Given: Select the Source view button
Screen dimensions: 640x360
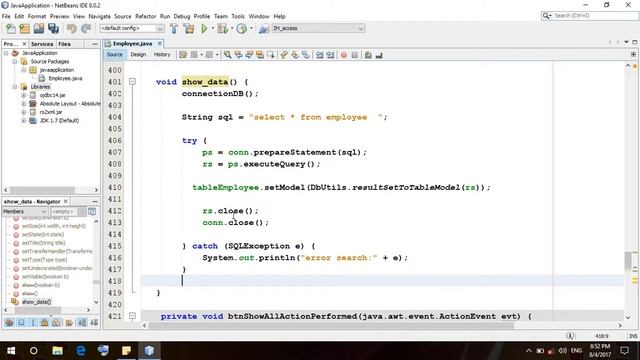Looking at the screenshot, I should (x=115, y=54).
